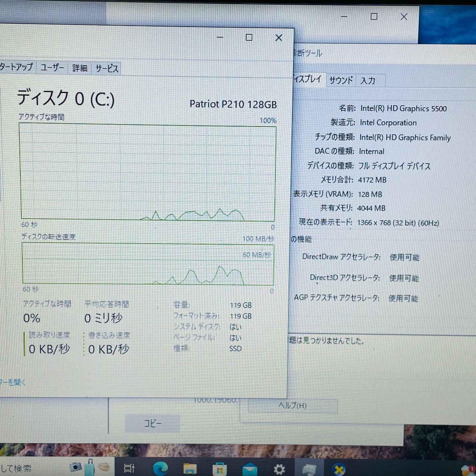This screenshot has width=476, height=476.
Task: Click the Direct3D アクセラレータ status '使用可能'
Action: 404,278
